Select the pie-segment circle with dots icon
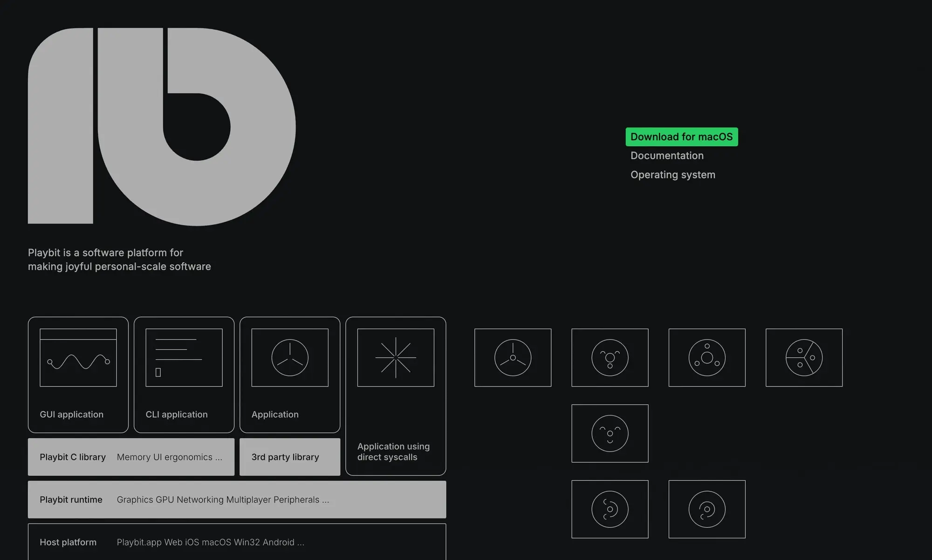 pos(804,358)
